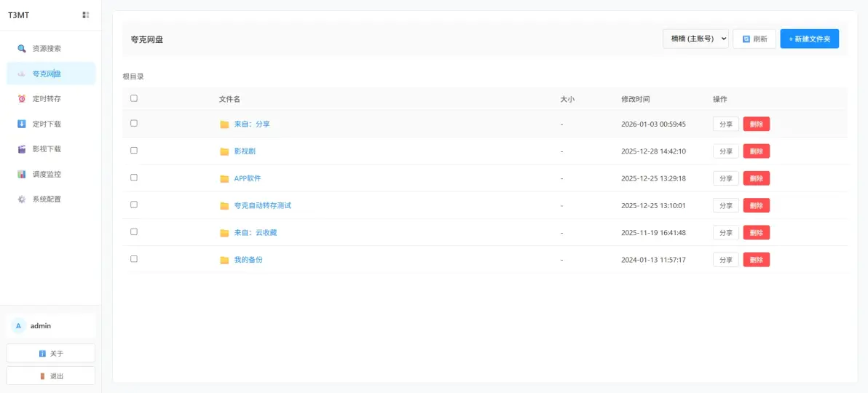Click the folder icon of 我的备份
The image size is (868, 393).
click(x=224, y=260)
